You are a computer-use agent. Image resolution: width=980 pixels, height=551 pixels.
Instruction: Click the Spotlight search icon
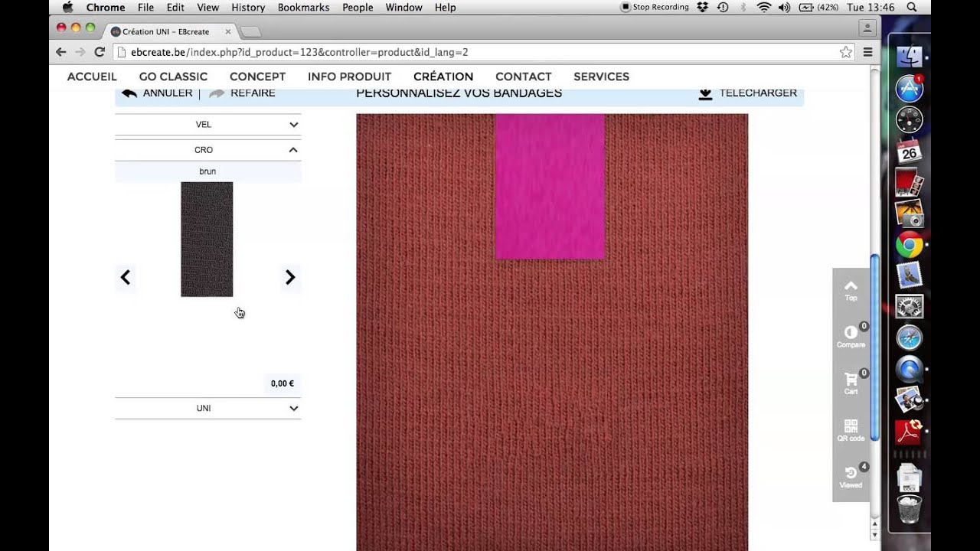click(x=911, y=7)
